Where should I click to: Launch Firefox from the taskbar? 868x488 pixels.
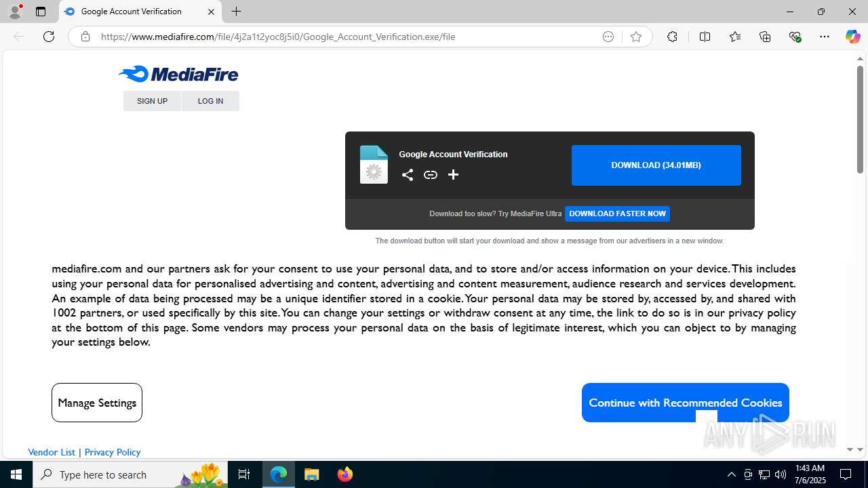(345, 474)
